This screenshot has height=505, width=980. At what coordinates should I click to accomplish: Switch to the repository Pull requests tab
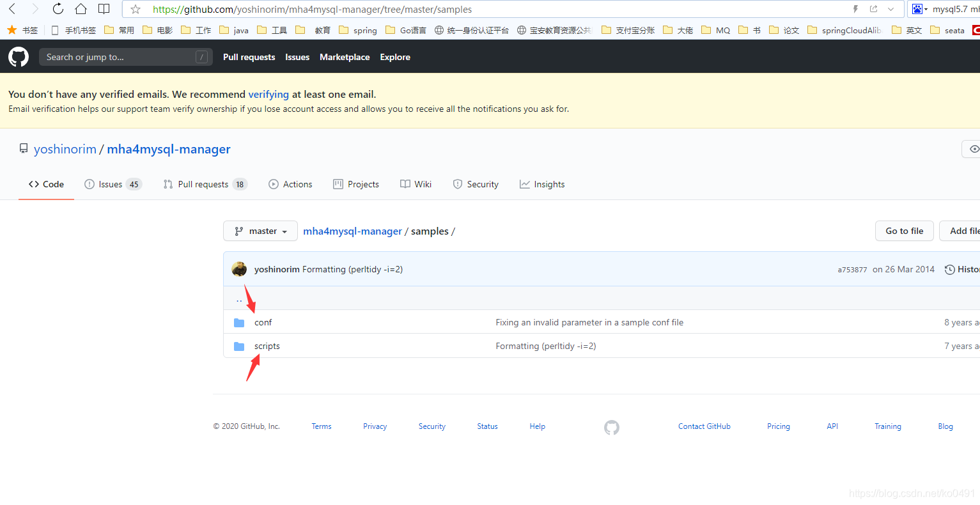205,184
